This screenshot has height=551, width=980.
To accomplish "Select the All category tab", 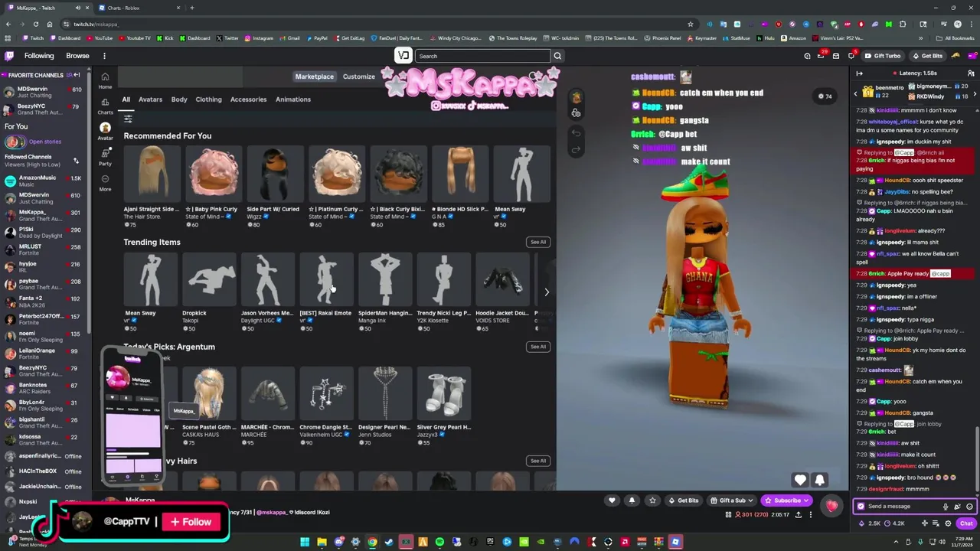I will pos(126,99).
